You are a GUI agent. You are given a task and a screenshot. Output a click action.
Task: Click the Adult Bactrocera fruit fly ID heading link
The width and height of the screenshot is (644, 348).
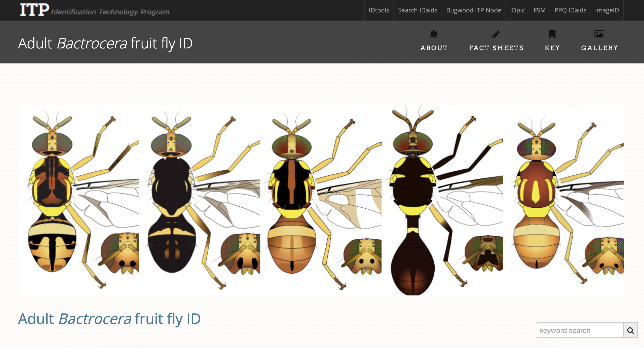[109, 319]
